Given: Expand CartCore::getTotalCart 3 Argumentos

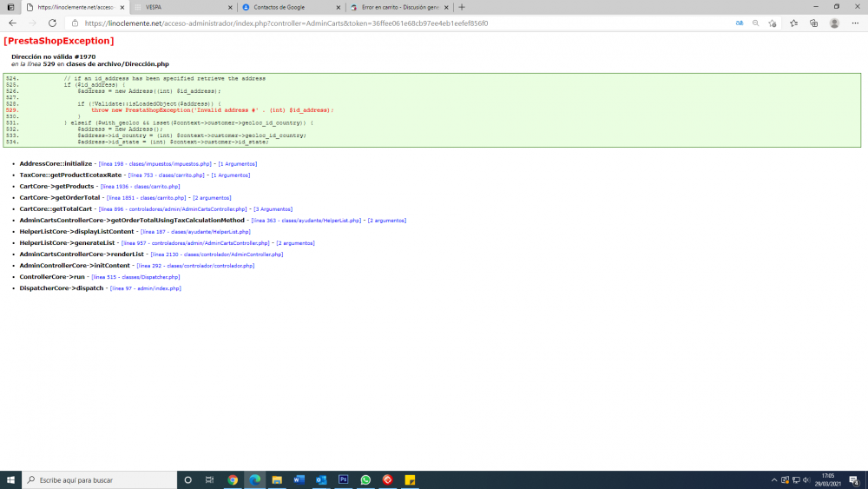Looking at the screenshot, I should tap(273, 209).
